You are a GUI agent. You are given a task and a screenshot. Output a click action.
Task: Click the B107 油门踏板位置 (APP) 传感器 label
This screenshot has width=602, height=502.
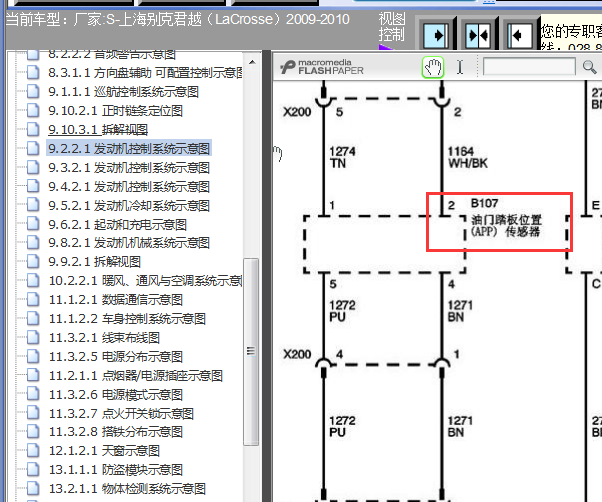click(506, 218)
